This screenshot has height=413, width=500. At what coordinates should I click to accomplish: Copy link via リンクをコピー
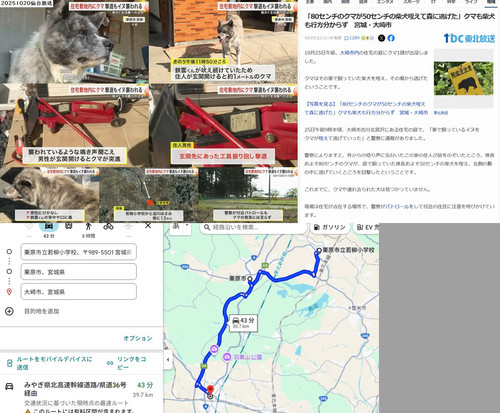pyautogui.click(x=132, y=363)
